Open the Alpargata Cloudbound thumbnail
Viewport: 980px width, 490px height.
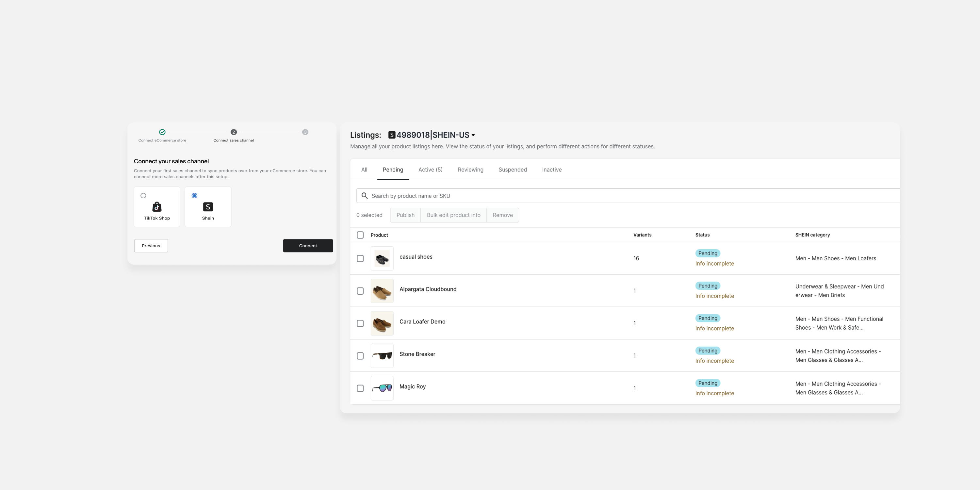(x=382, y=291)
